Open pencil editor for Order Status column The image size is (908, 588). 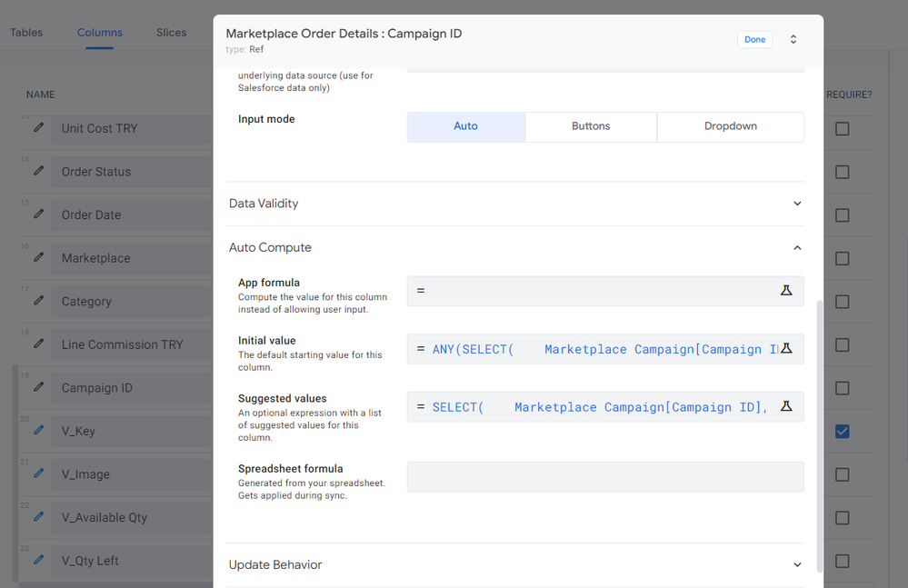(39, 171)
